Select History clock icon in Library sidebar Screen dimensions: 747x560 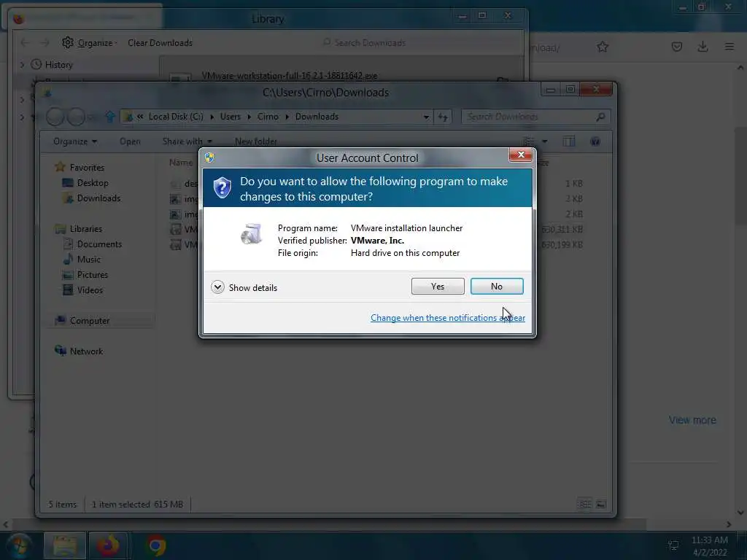coord(36,64)
